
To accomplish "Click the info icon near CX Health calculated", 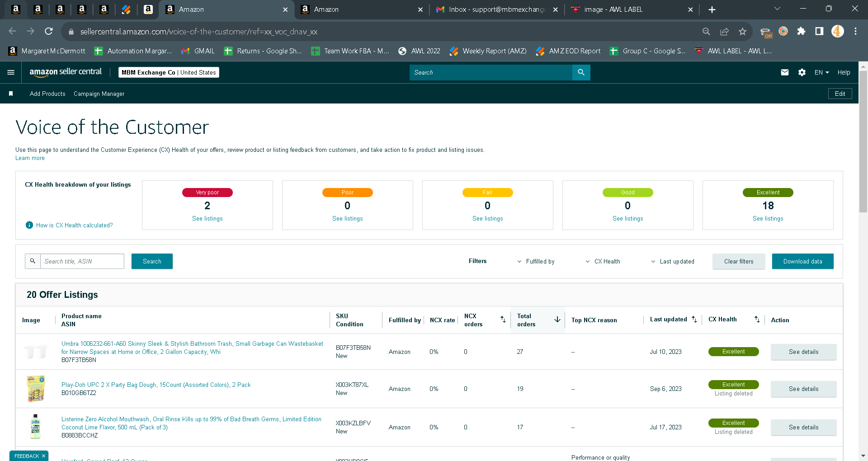I will click(29, 225).
